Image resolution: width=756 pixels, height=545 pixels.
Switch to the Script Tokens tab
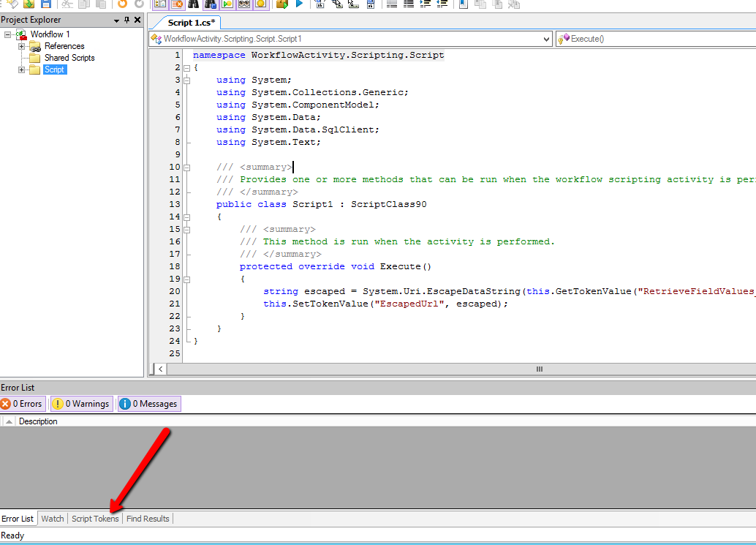coord(95,519)
